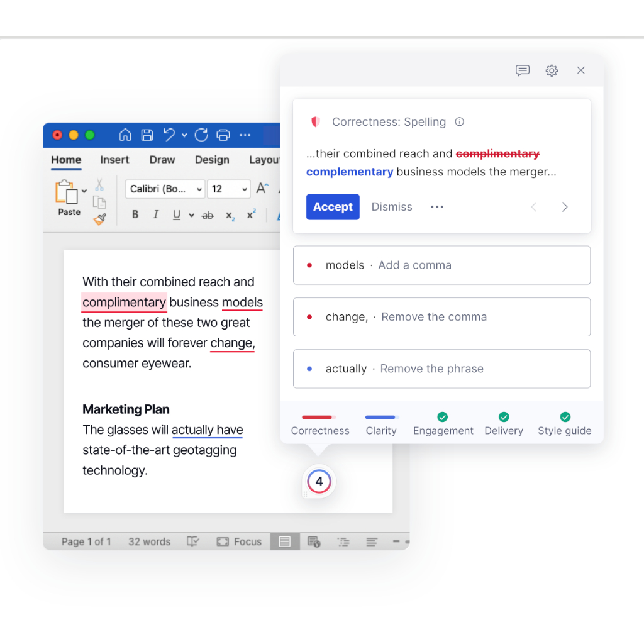Select the Draft view icon
The image size is (644, 644).
click(x=372, y=541)
